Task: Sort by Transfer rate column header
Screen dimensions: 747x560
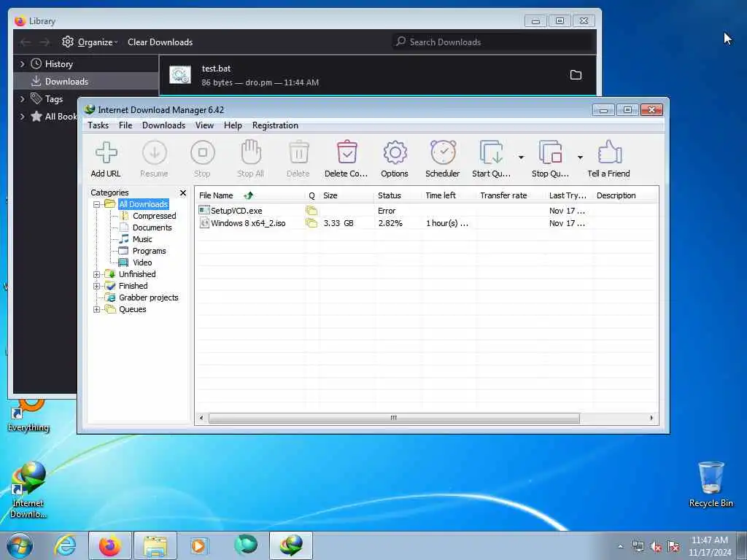Action: point(510,195)
